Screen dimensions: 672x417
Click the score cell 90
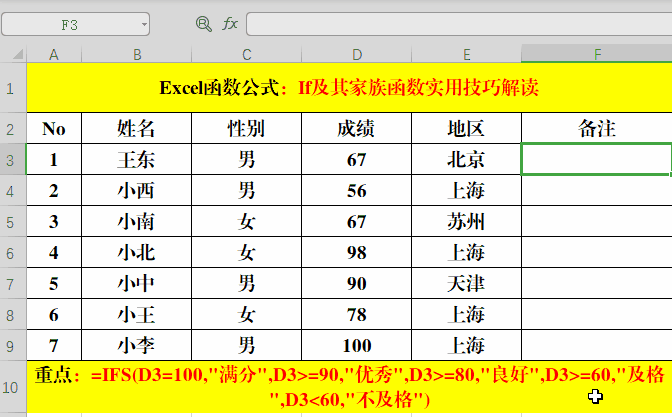click(x=357, y=284)
